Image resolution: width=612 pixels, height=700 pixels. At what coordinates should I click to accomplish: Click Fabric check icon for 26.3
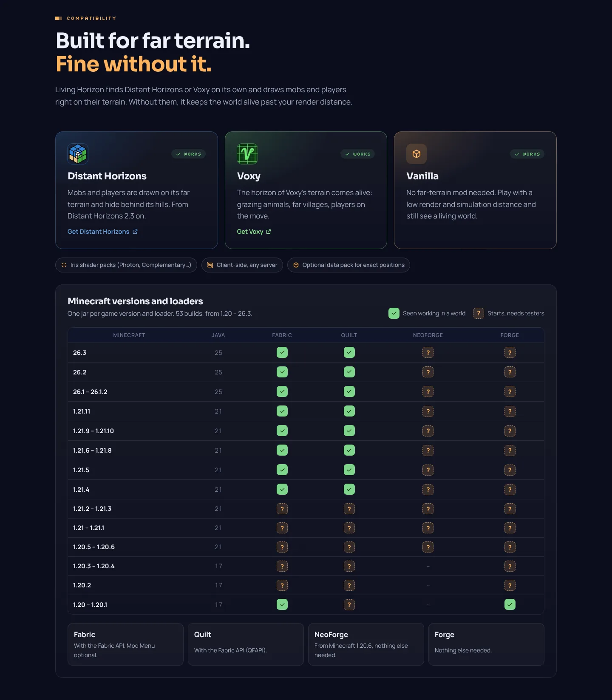[x=282, y=352]
